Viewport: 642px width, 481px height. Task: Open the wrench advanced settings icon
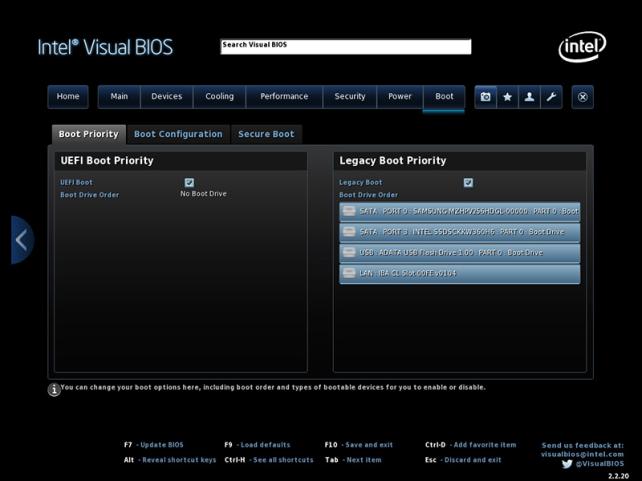(x=551, y=97)
